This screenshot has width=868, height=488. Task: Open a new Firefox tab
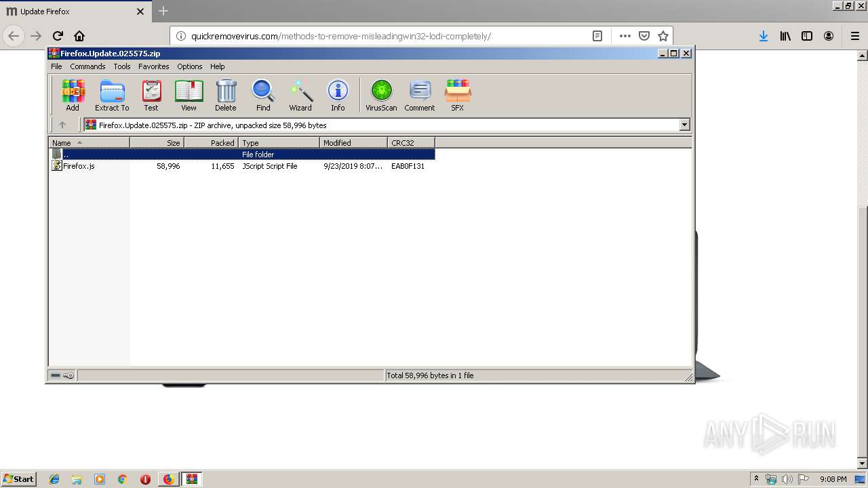tap(163, 12)
